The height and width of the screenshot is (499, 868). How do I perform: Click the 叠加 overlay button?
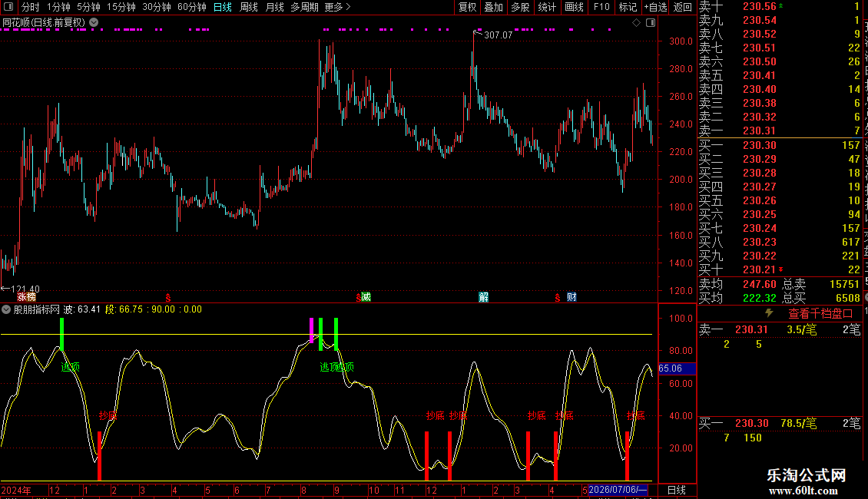point(494,7)
